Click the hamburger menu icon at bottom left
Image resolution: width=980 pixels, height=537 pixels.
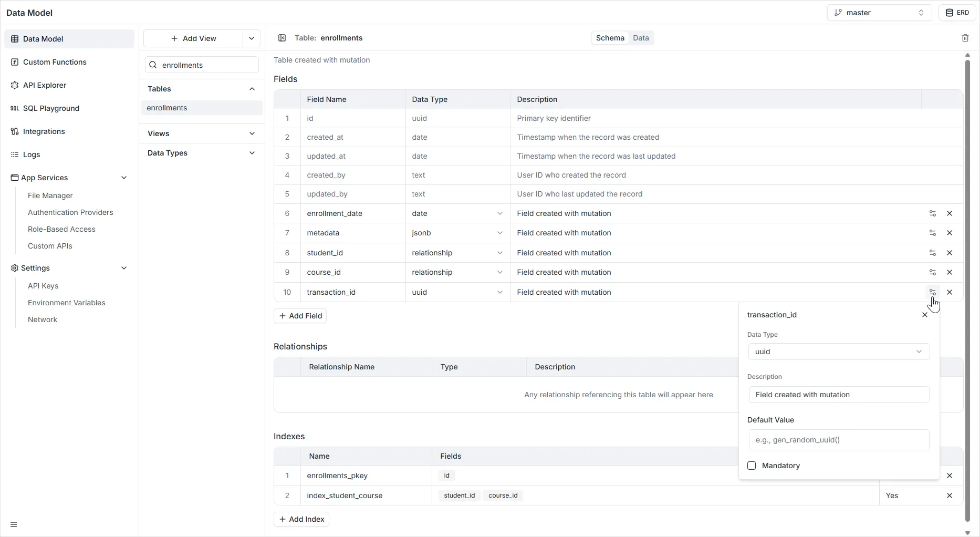[14, 524]
